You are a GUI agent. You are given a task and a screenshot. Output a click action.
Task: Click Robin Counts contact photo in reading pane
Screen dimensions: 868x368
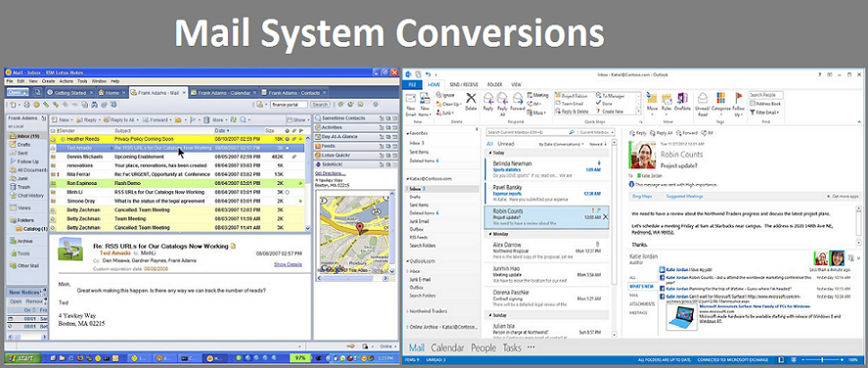[642, 156]
